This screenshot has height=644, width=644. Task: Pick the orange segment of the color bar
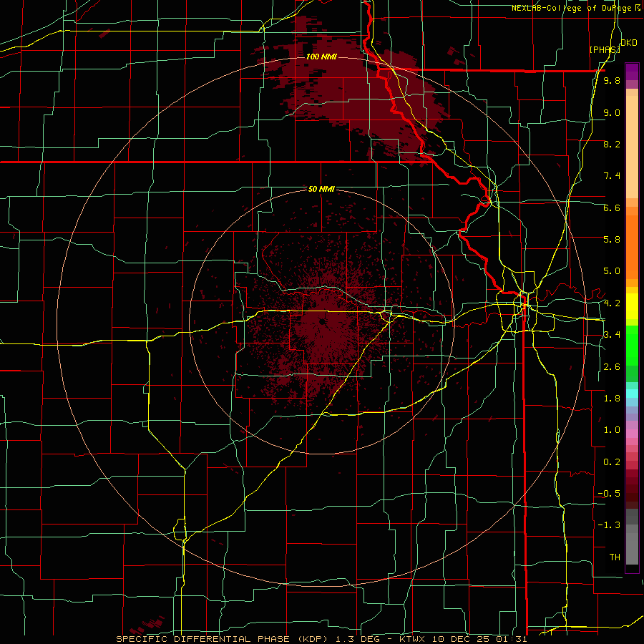(x=632, y=246)
